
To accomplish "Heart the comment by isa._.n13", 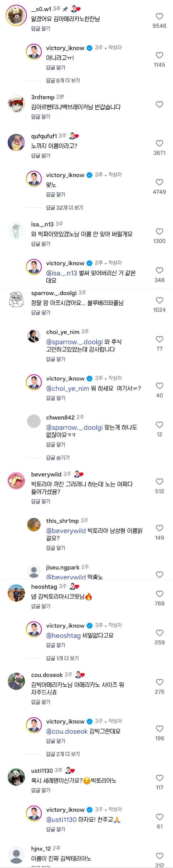I will [159, 232].
